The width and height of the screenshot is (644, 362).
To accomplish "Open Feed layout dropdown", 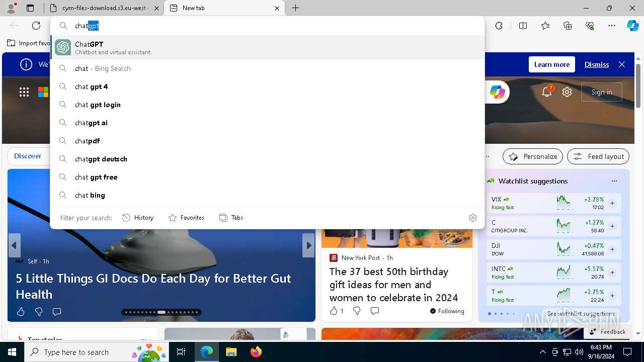I will (598, 156).
